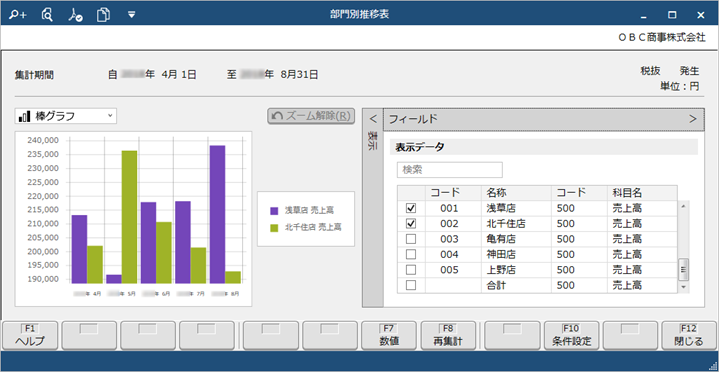The height and width of the screenshot is (372, 719).
Task: Click the ズーム解除(R) button
Action: pos(311,116)
